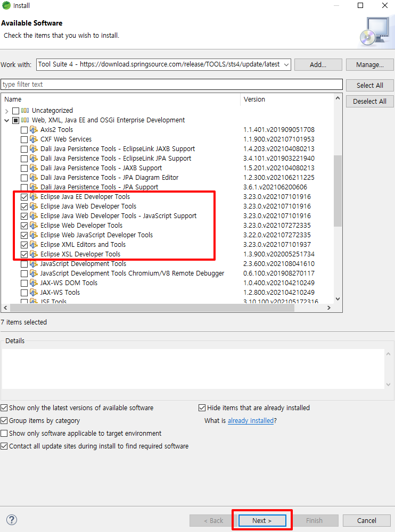Click the Next > button
This screenshot has height=532, width=395.
point(262,520)
